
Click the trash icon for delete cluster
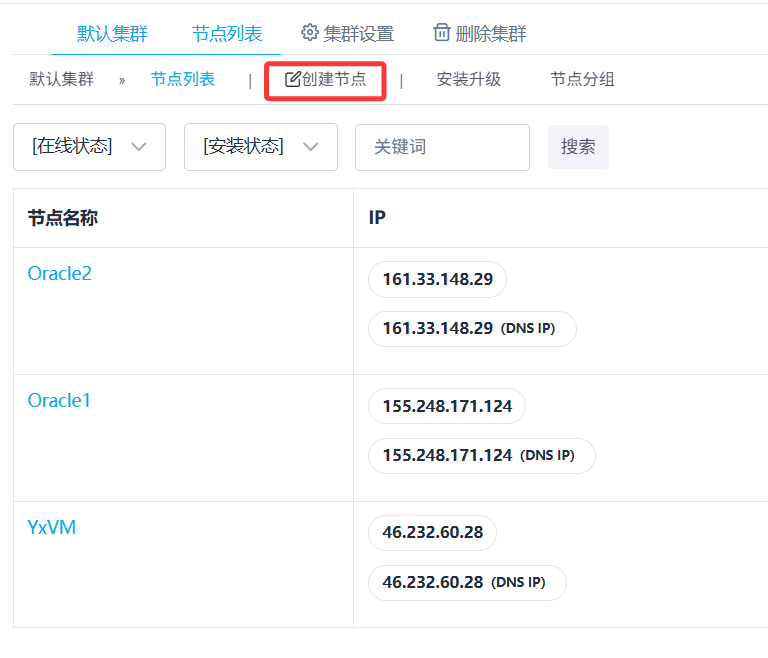[x=442, y=33]
